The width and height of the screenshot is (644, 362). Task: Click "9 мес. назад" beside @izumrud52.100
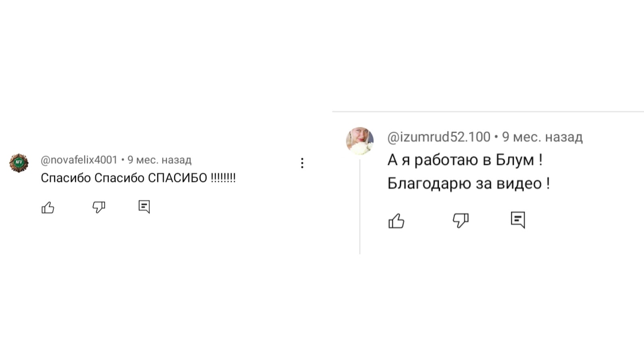[x=542, y=137]
